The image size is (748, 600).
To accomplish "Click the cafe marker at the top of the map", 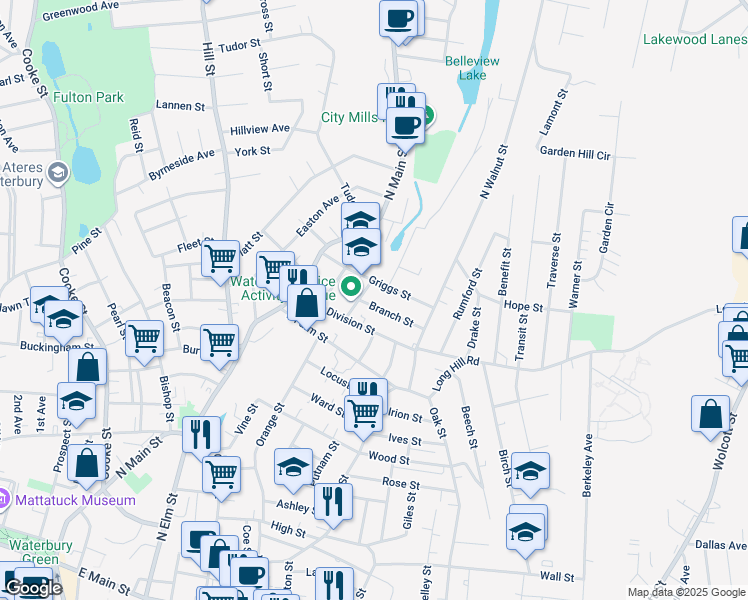I will click(x=398, y=19).
